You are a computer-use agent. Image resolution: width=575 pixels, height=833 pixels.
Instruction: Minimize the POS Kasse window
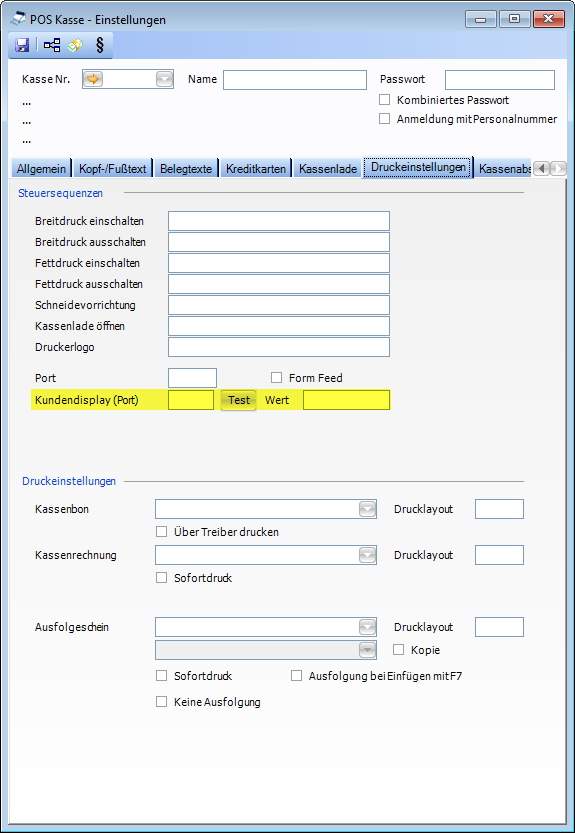481,19
